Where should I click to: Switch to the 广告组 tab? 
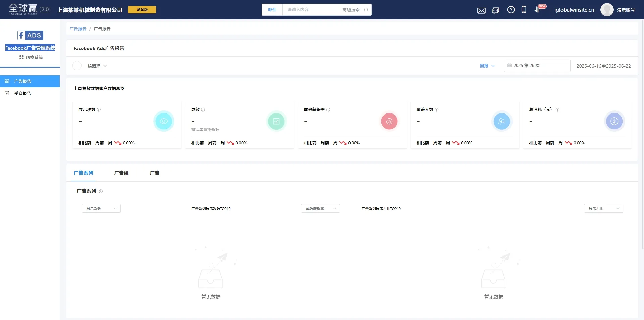[121, 173]
